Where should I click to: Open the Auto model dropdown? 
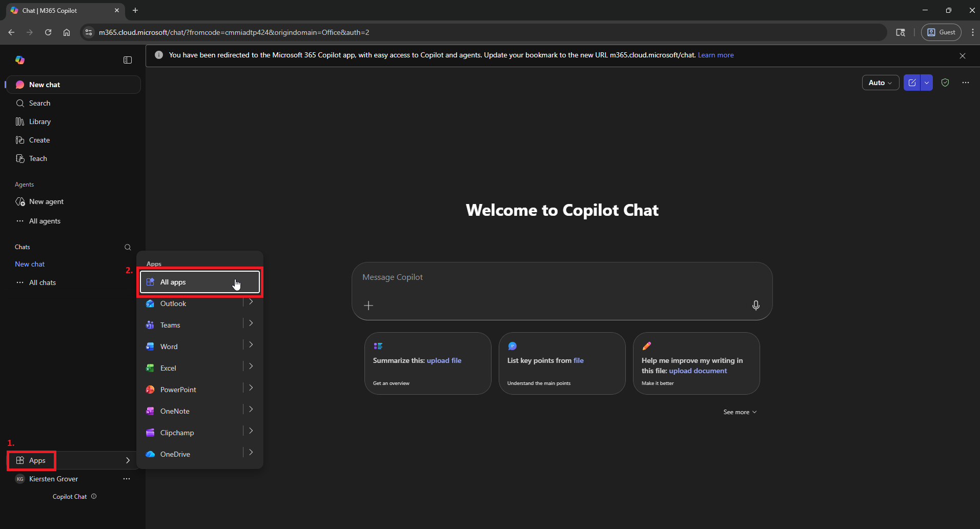pyautogui.click(x=880, y=83)
